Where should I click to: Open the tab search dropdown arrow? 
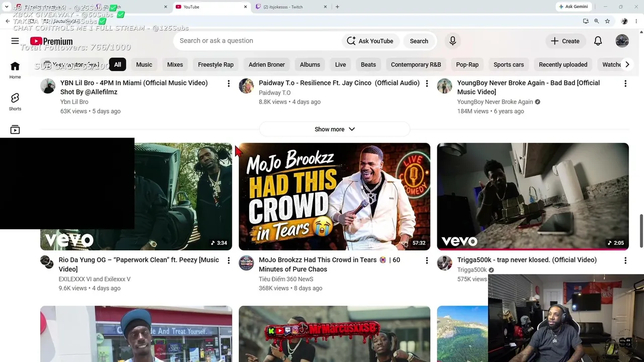pos(7,7)
